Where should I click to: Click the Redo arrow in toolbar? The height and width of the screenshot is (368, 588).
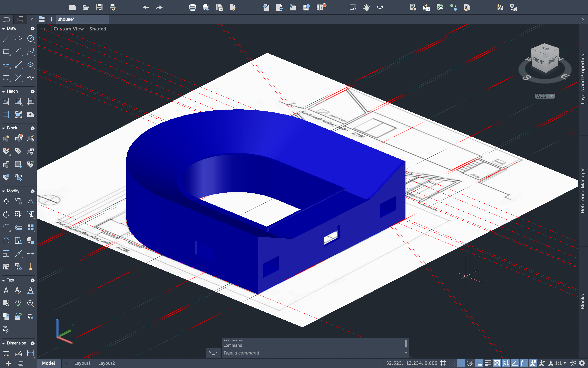[x=159, y=7]
